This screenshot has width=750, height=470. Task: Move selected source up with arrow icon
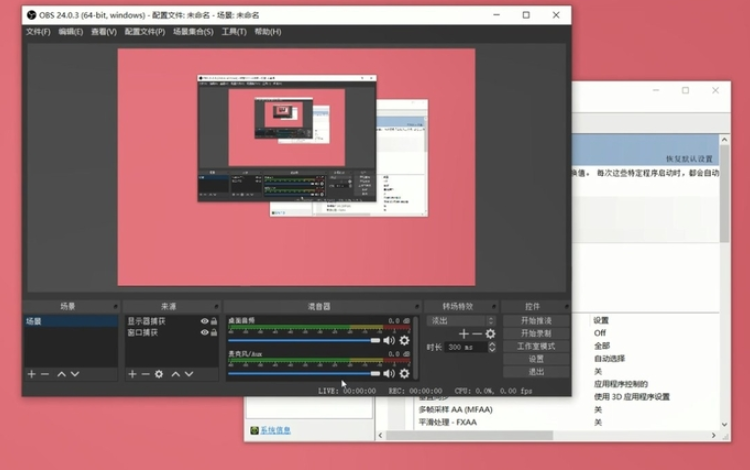[176, 374]
